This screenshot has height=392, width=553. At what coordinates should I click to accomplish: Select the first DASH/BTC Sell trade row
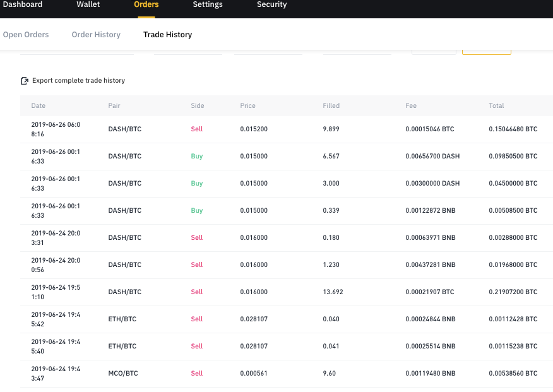(276, 129)
